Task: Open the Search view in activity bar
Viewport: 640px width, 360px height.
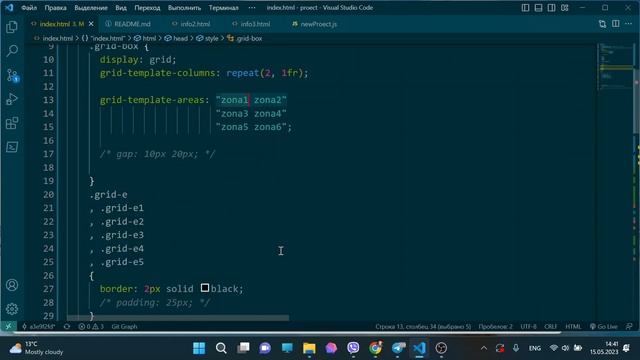Action: click(x=12, y=51)
